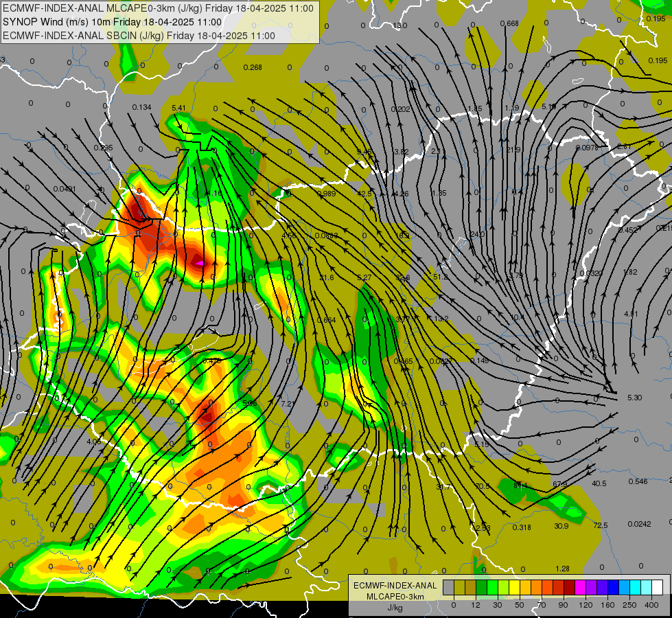Viewport: 672px width, 618px height.
Task: Click legend tick label '90'
Action: coord(563,605)
